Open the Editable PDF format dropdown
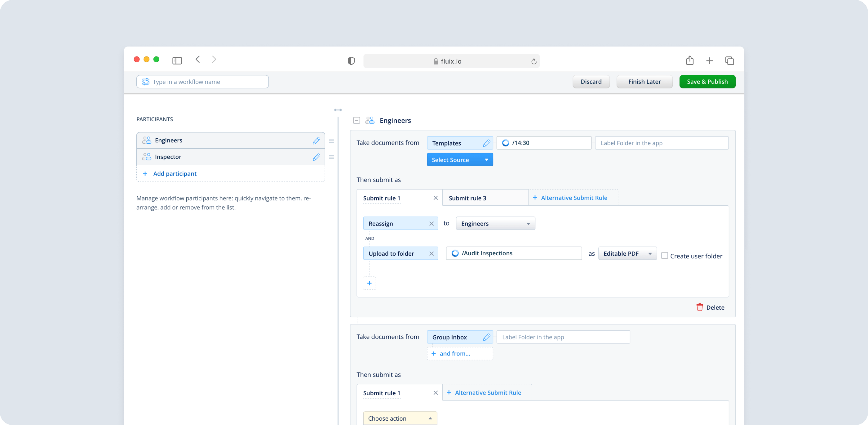This screenshot has height=425, width=868. pos(627,254)
